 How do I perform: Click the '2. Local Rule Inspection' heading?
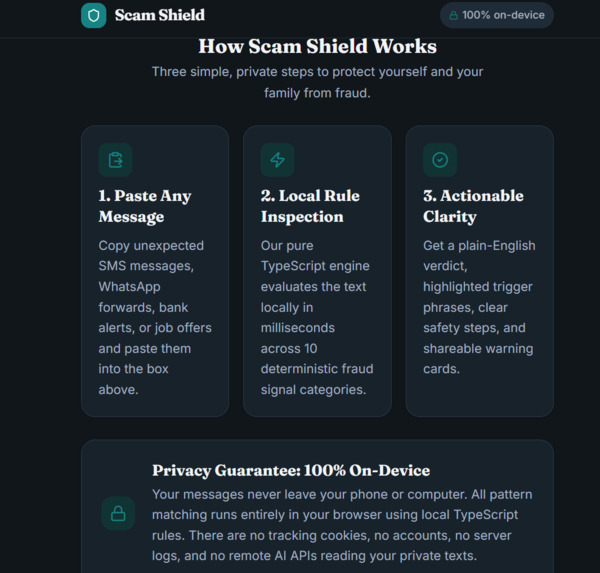pyautogui.click(x=310, y=206)
